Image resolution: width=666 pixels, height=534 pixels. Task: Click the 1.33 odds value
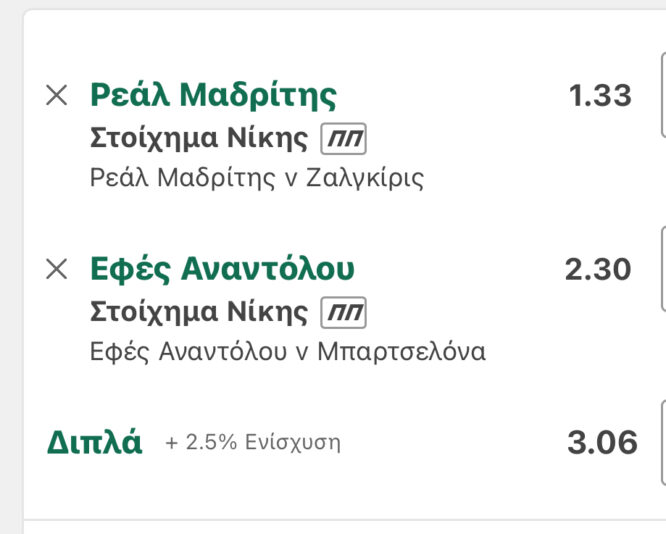(600, 96)
